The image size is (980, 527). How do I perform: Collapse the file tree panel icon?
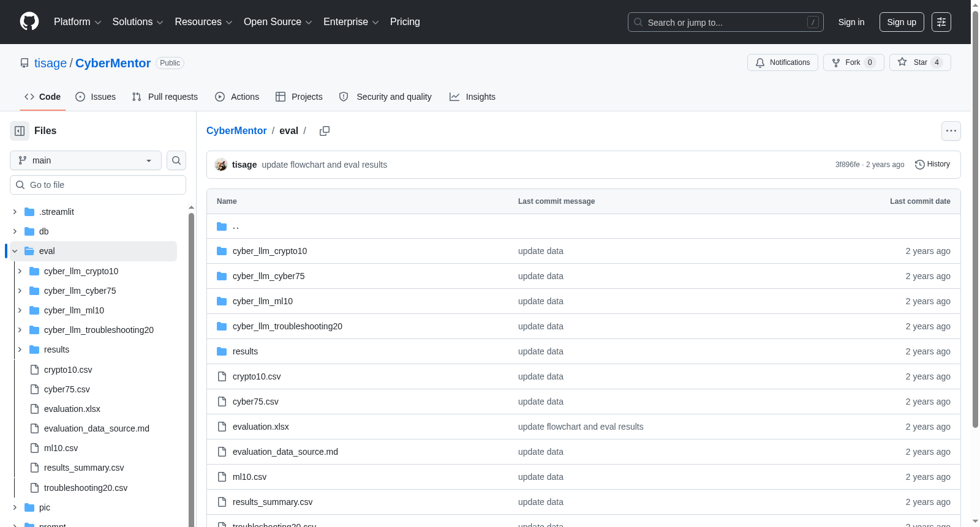pyautogui.click(x=20, y=131)
